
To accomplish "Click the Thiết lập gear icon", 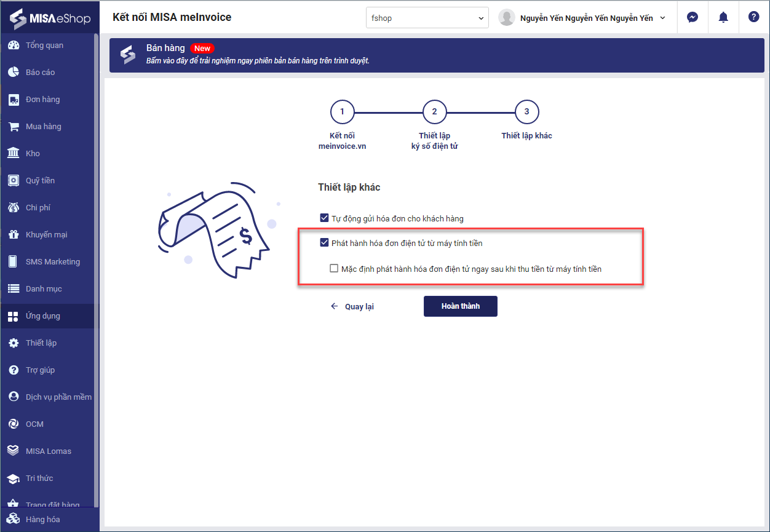I will 13,343.
